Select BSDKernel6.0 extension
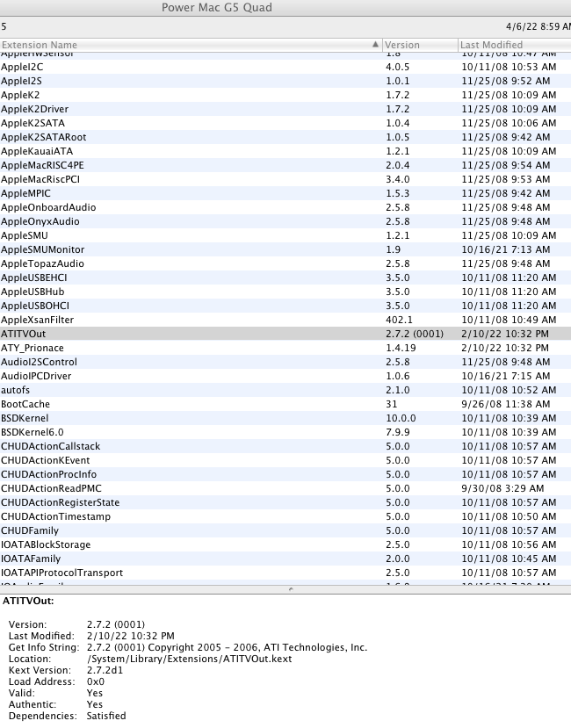 click(285, 432)
